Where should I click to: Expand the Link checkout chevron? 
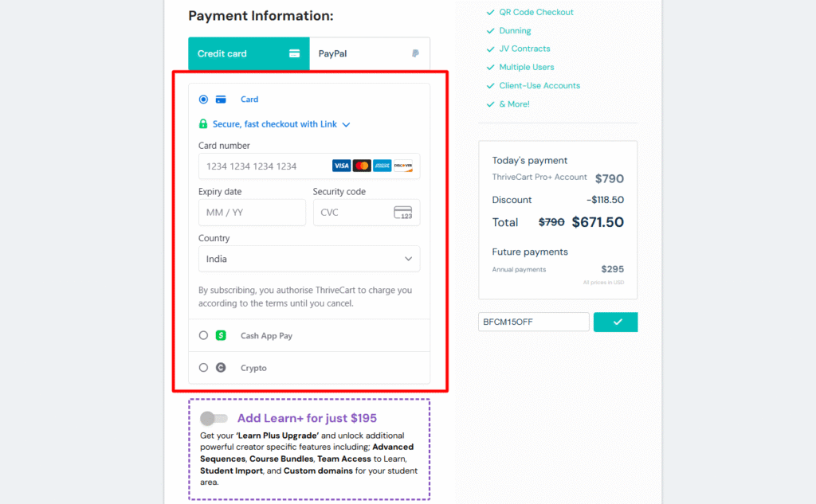coord(347,124)
